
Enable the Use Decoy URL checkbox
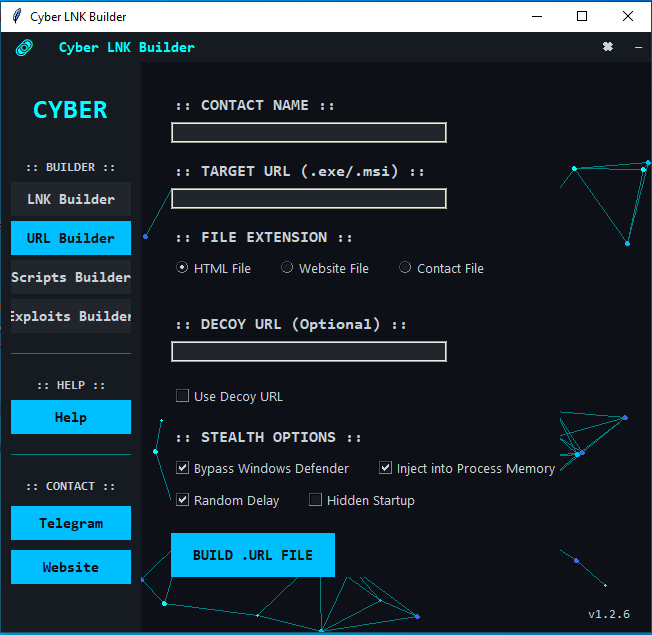point(182,395)
